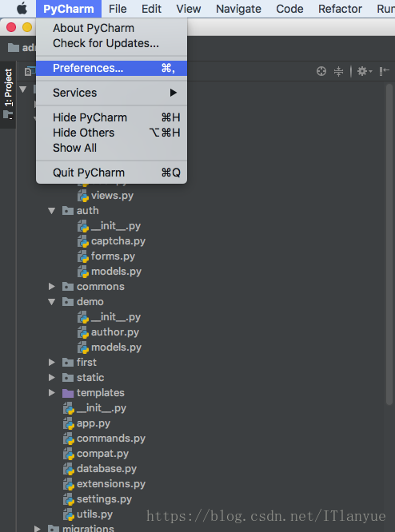Open the Navigate menu

tap(238, 9)
